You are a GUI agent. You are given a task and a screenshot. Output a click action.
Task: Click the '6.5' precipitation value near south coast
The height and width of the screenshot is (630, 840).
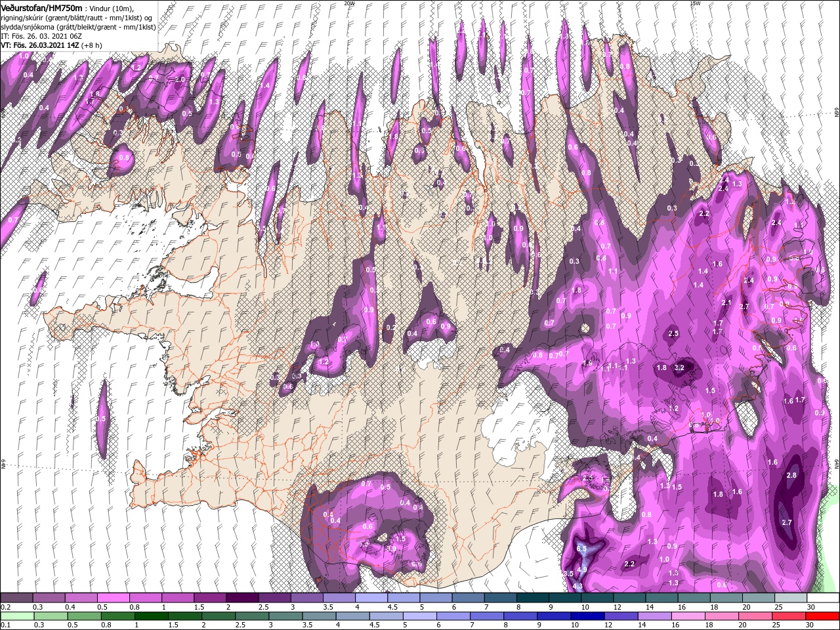(x=581, y=549)
